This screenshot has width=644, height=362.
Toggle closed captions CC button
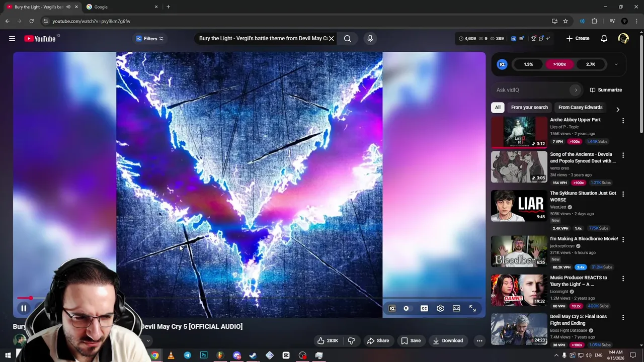[424, 308]
